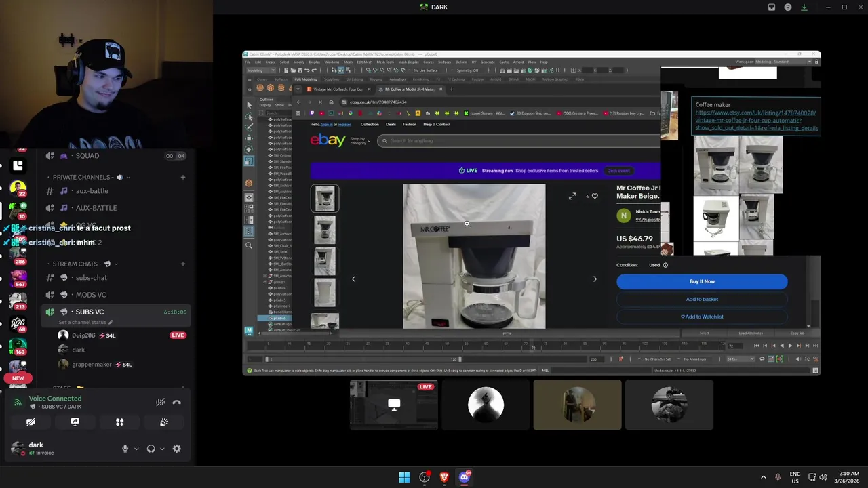Toggle deafen with the headphones icon

[x=151, y=449]
